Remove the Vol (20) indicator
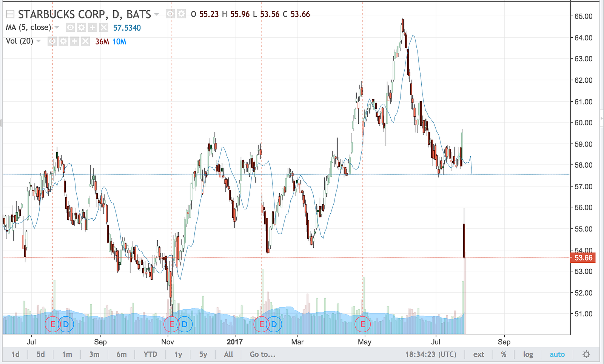604x364 pixels. [x=86, y=41]
